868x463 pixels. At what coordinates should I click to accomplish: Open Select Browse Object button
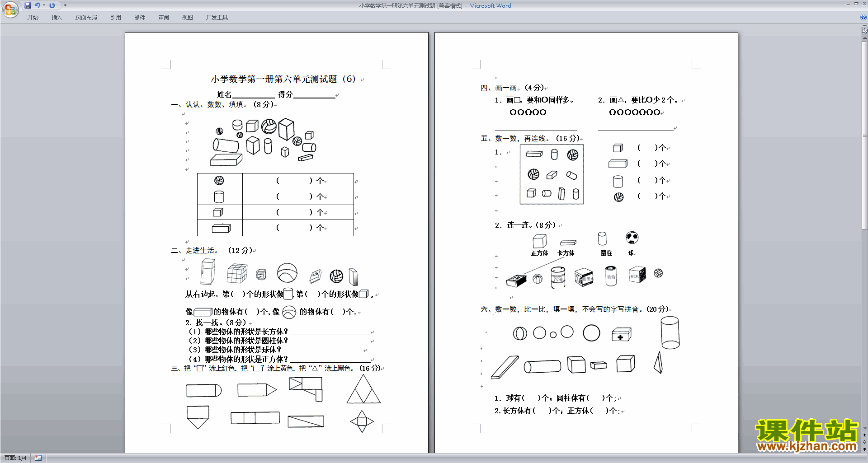pos(865,442)
